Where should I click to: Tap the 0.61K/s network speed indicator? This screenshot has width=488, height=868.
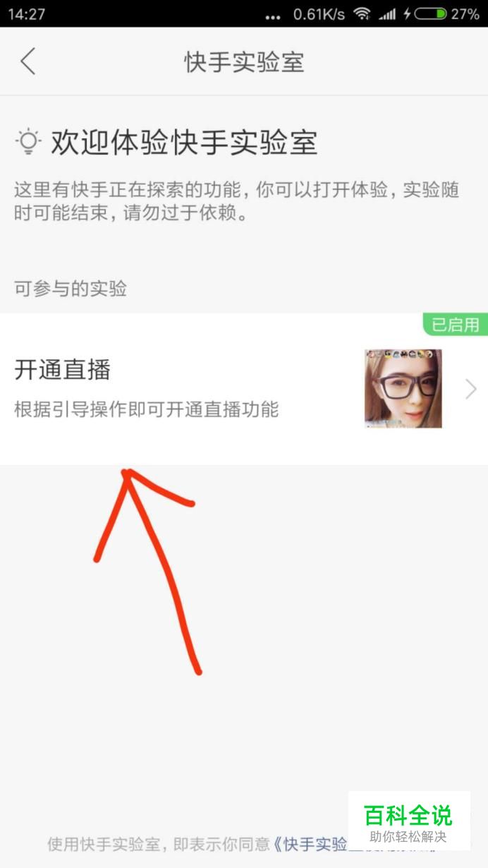(x=319, y=14)
